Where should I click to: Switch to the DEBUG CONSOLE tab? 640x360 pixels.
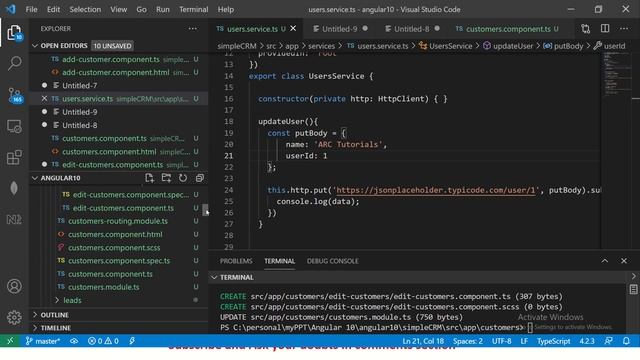[333, 261]
